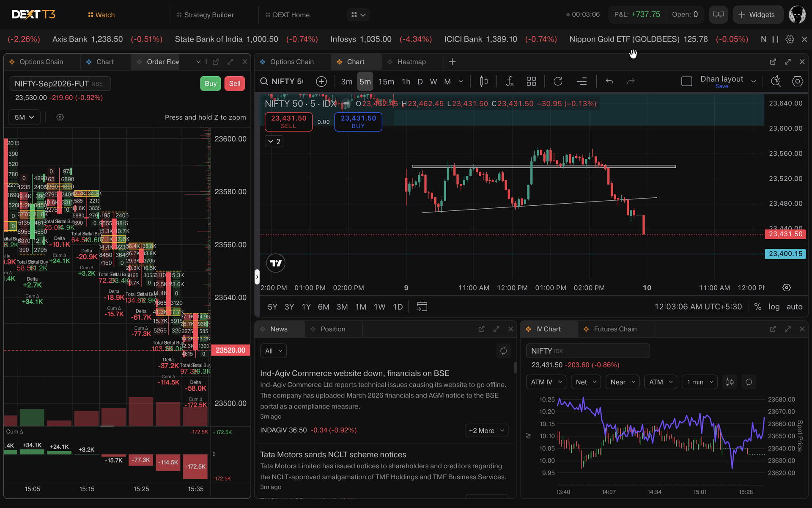Screen dimensions: 812x508
Task: Select the 1h timeframe
Action: (x=406, y=81)
